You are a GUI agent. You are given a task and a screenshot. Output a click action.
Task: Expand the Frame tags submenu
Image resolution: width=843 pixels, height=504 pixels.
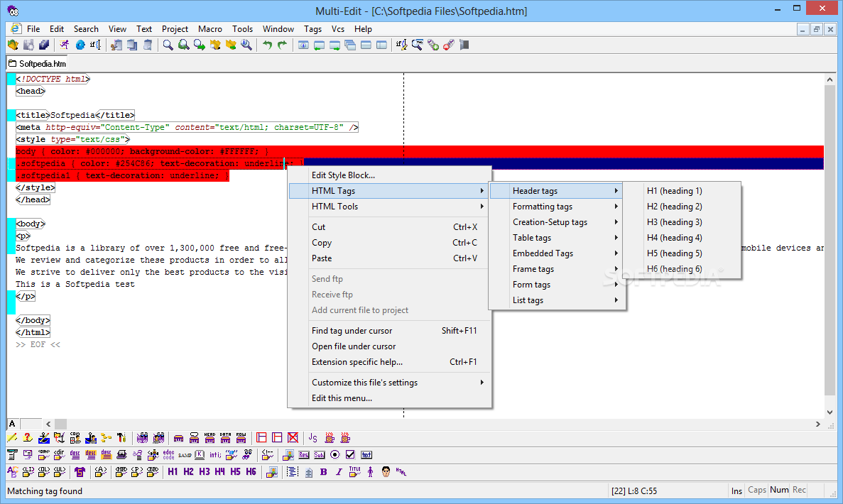[x=557, y=269]
